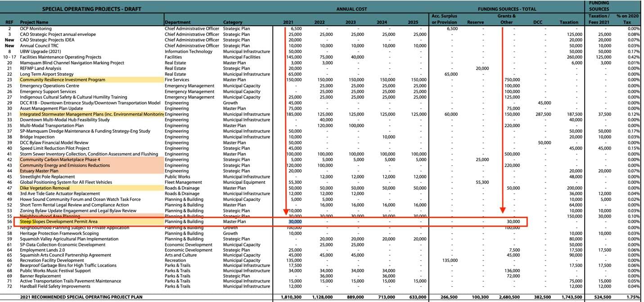Select "Downtown Multi-Modal Hub Feasibility Study" cell
This screenshot has height=302, width=644.
point(65,120)
